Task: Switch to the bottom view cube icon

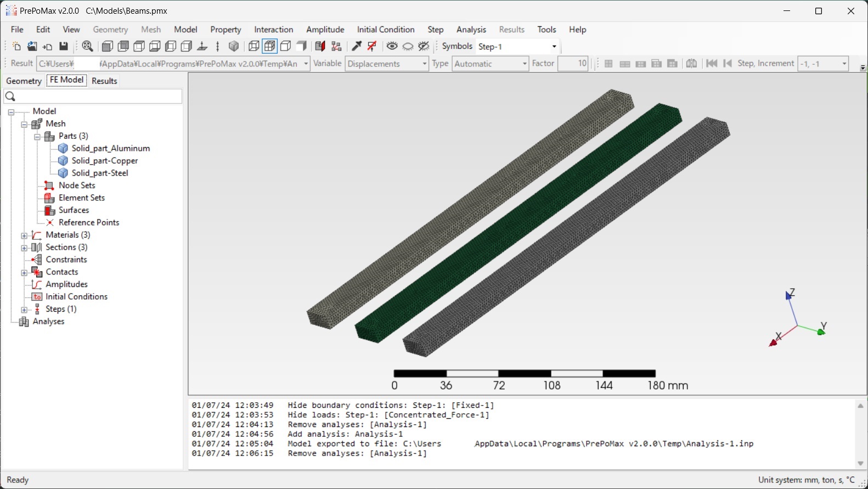Action: coord(155,47)
